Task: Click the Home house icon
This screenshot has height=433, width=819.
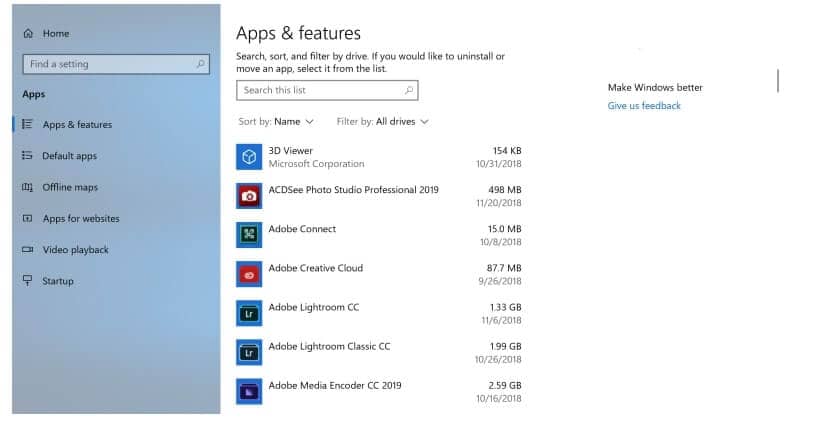Action: pyautogui.click(x=28, y=33)
